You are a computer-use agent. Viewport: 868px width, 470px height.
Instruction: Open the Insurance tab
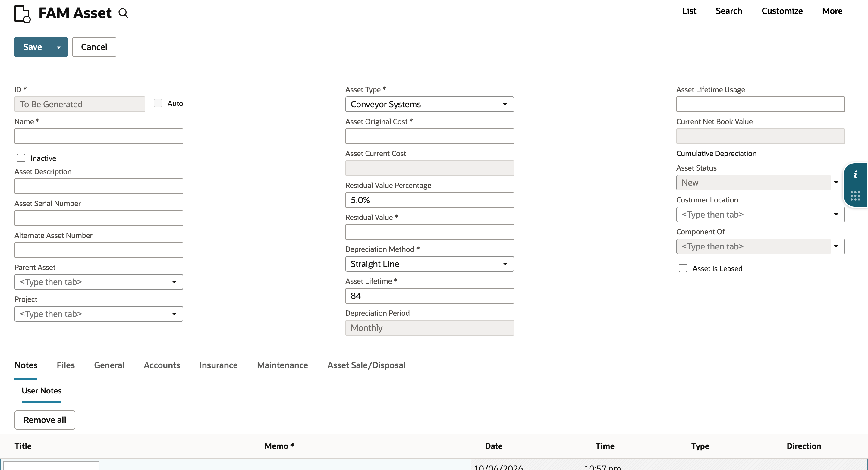218,365
